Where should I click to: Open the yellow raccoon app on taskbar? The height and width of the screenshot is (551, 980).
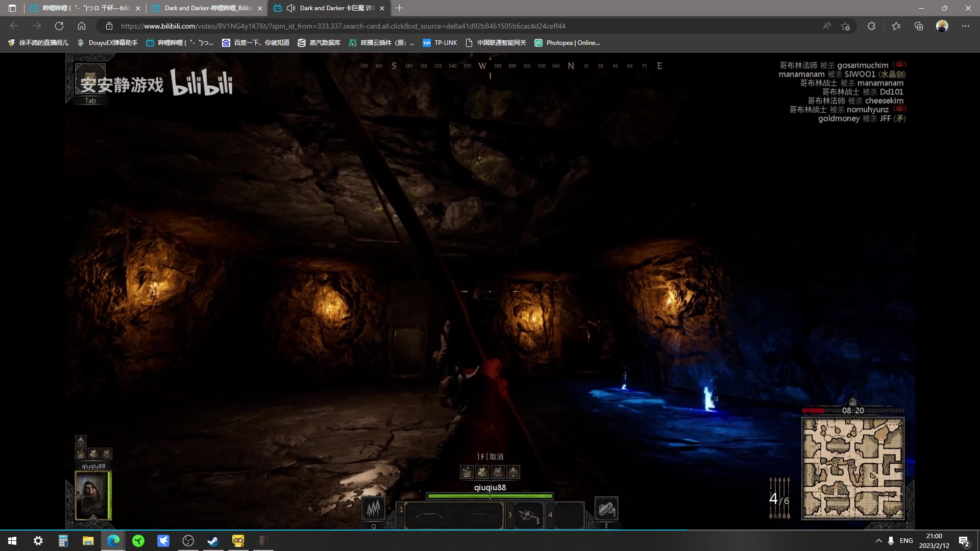click(238, 541)
